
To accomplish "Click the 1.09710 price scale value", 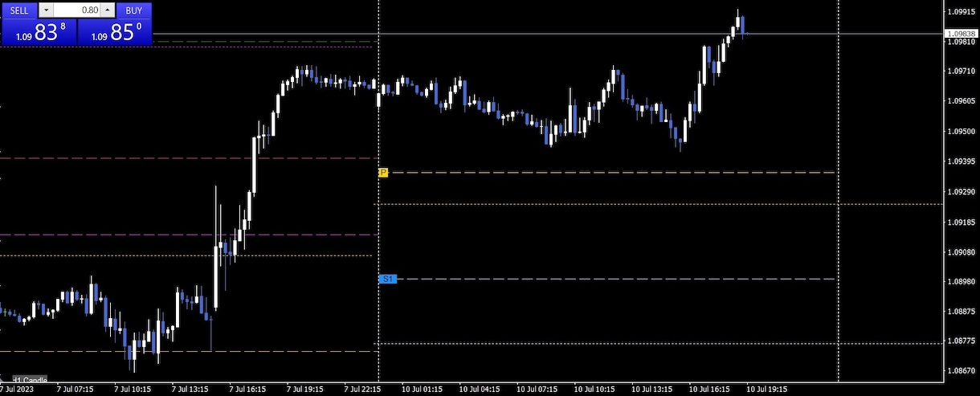I will (x=961, y=71).
